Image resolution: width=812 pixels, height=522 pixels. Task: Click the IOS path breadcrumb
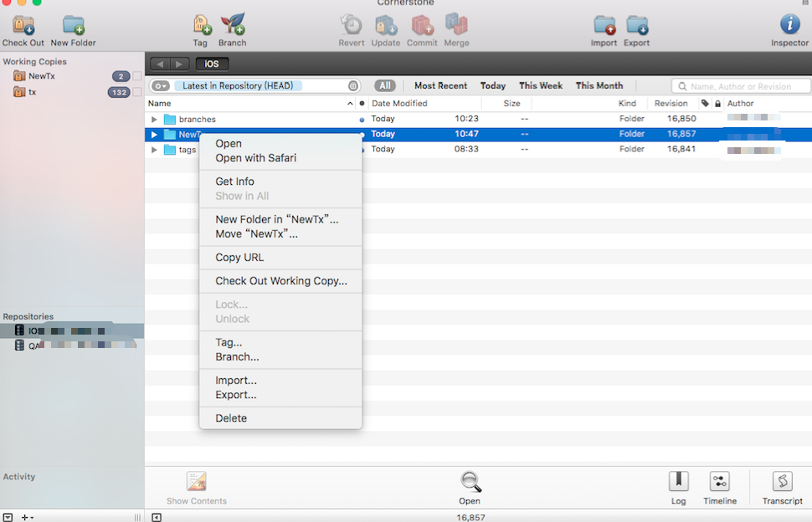point(212,64)
